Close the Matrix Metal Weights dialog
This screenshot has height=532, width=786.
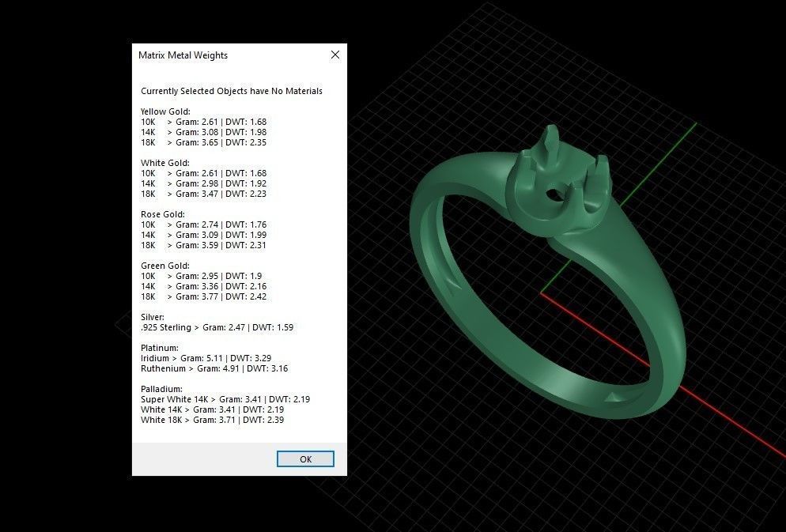tap(335, 55)
